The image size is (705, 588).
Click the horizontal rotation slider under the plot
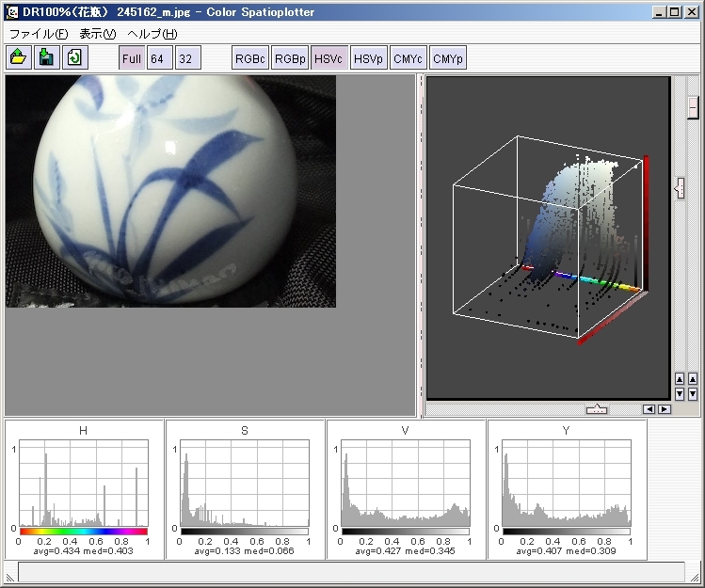pyautogui.click(x=596, y=409)
